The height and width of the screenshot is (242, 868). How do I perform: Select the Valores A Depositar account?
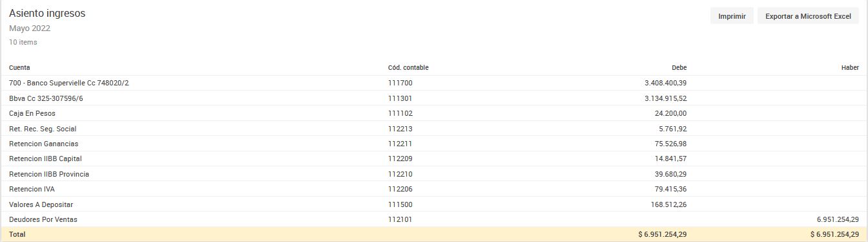tap(41, 204)
